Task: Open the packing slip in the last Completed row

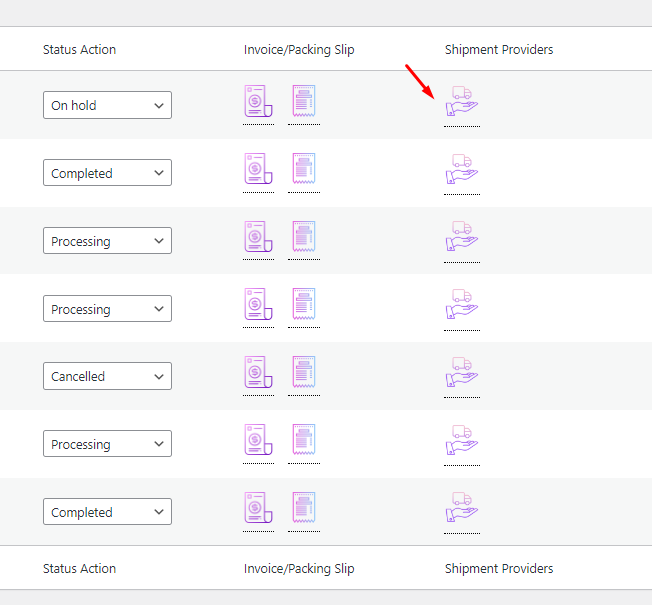Action: (x=304, y=508)
